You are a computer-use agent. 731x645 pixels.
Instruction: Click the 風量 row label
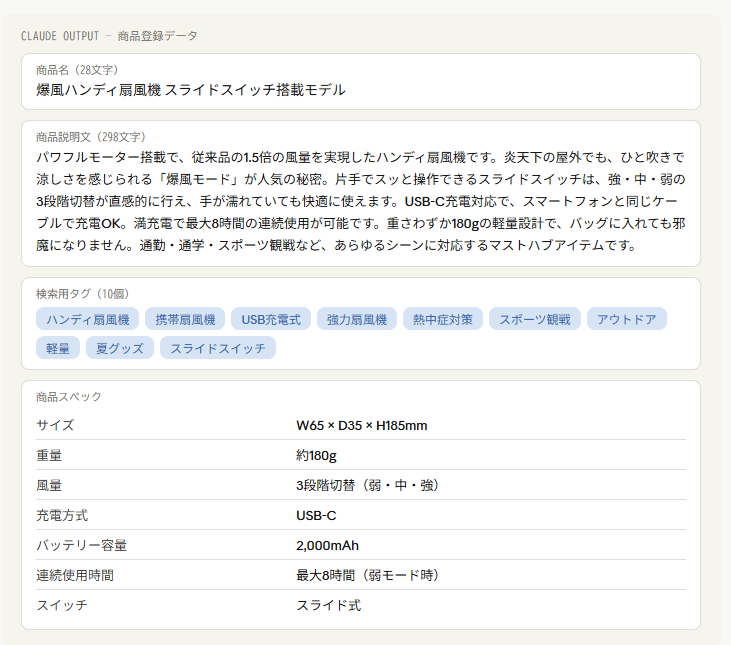[49, 485]
